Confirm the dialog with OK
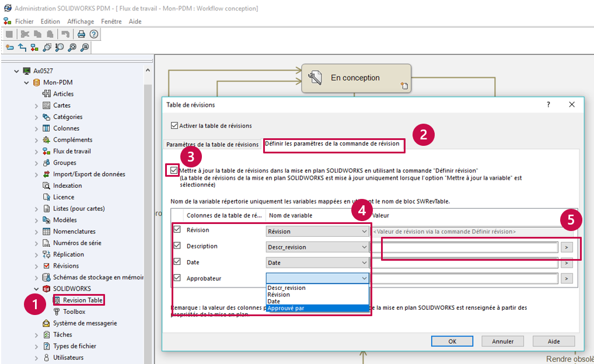 pyautogui.click(x=452, y=341)
